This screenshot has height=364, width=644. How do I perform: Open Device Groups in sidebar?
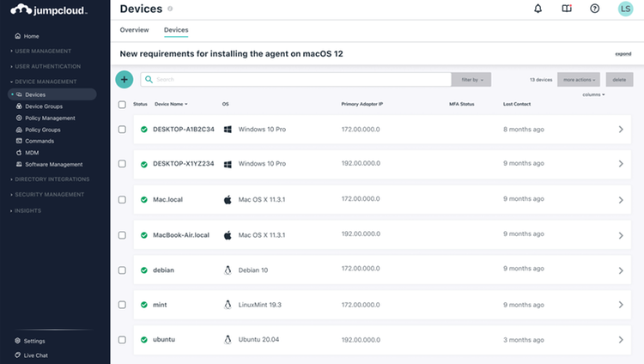[44, 106]
